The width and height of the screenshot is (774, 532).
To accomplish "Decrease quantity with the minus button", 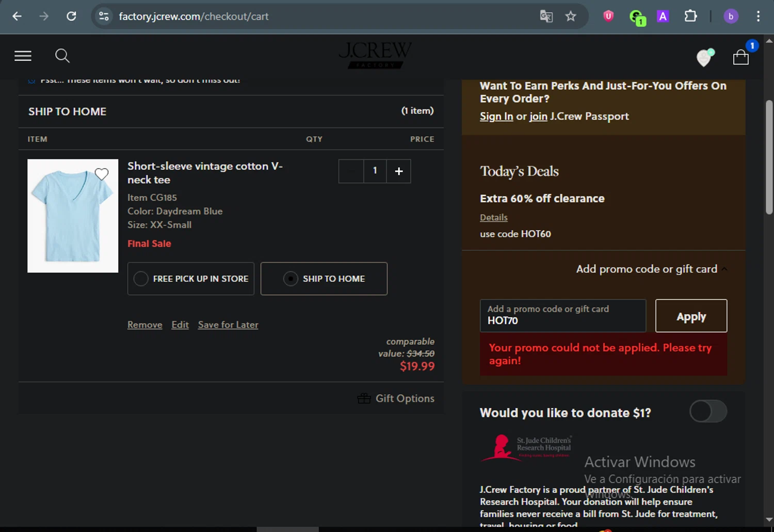I will click(351, 171).
